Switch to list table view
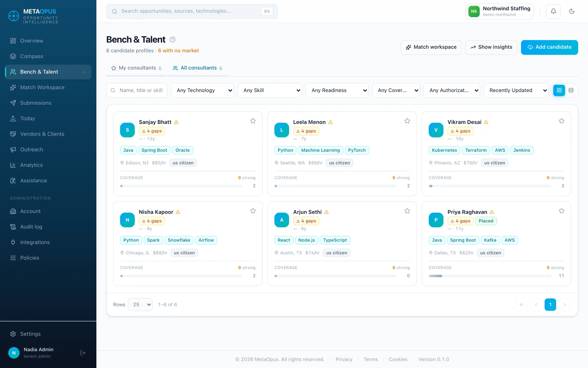This screenshot has width=588, height=368. 571,90
